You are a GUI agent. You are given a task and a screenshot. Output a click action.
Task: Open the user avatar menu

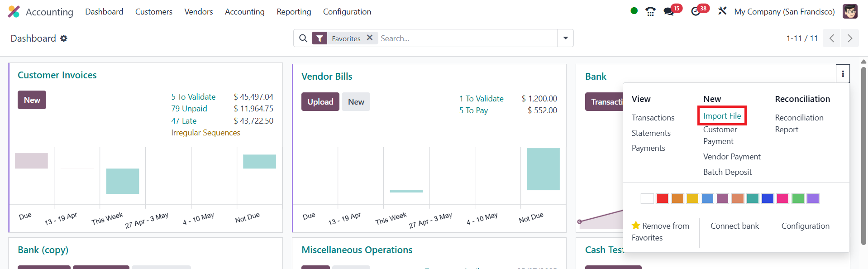tap(850, 11)
